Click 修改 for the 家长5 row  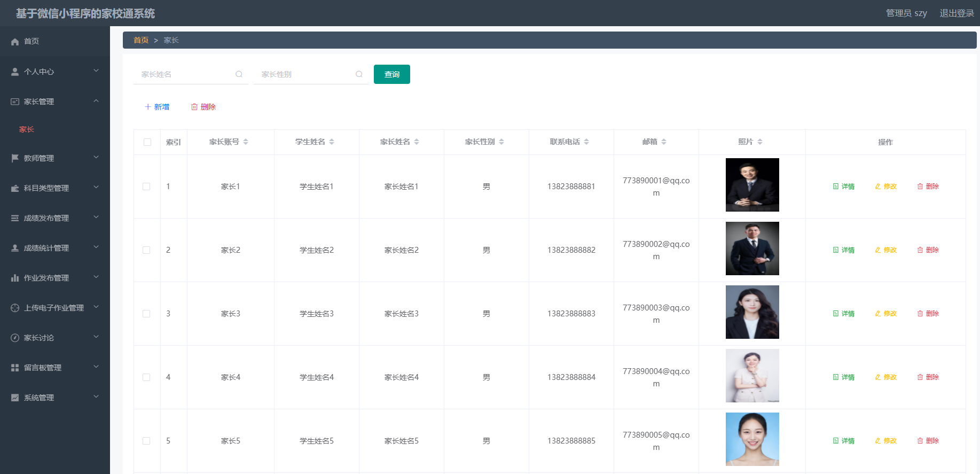[886, 441]
